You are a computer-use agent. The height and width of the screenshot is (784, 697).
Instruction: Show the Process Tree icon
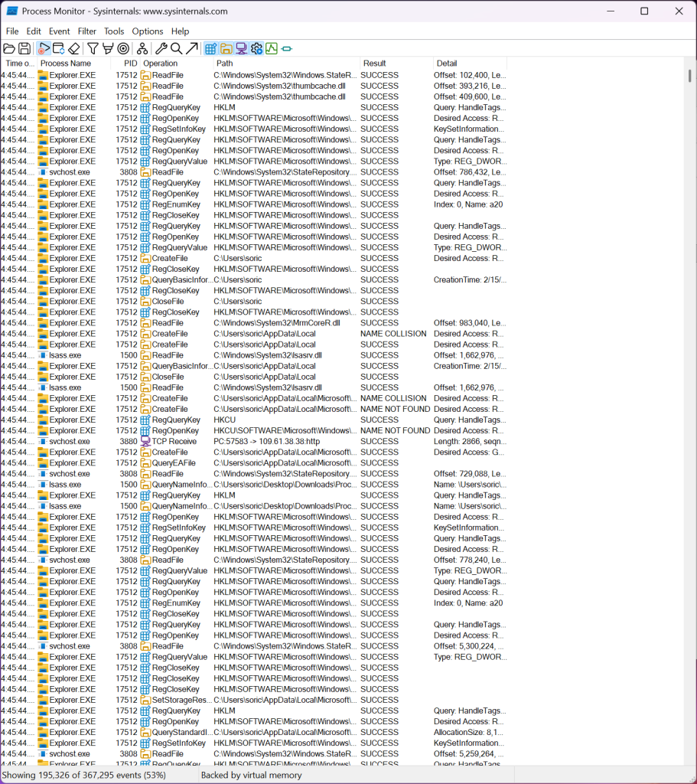pos(142,48)
